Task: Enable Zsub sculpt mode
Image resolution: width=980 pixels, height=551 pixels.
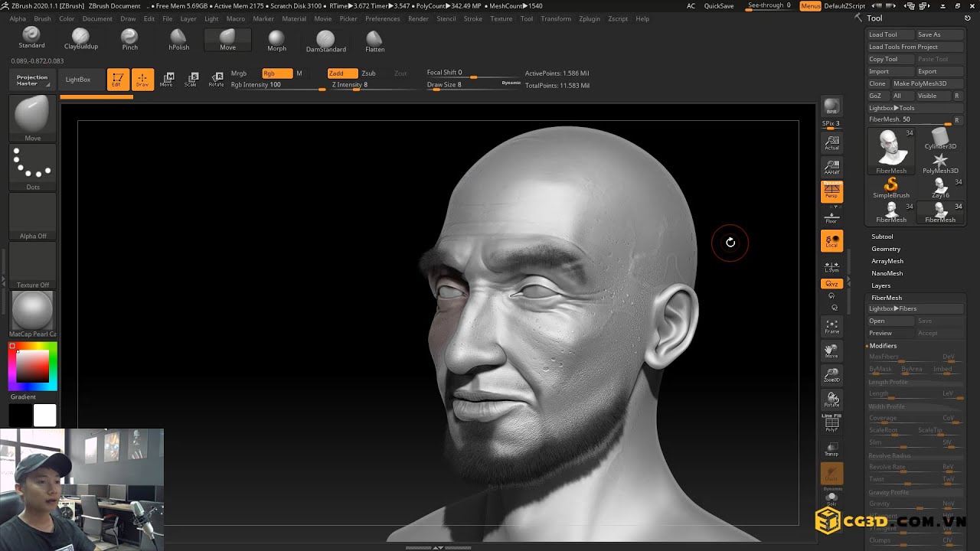Action: tap(368, 73)
